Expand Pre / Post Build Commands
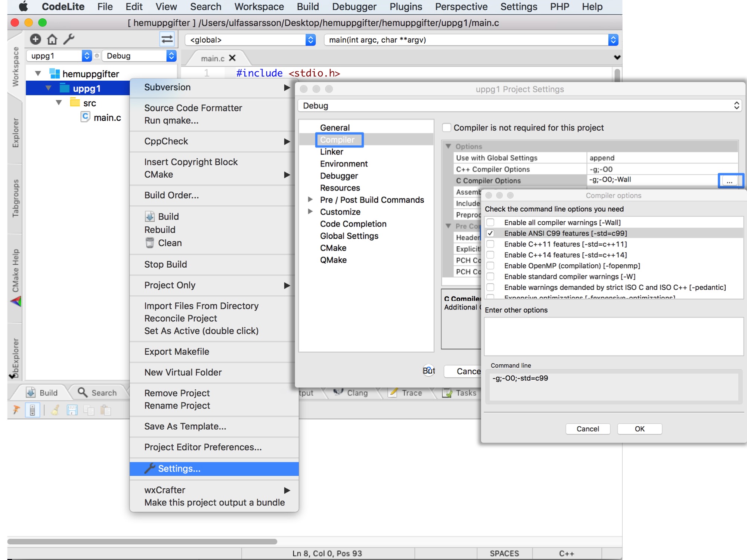Image resolution: width=747 pixels, height=560 pixels. 310,199
